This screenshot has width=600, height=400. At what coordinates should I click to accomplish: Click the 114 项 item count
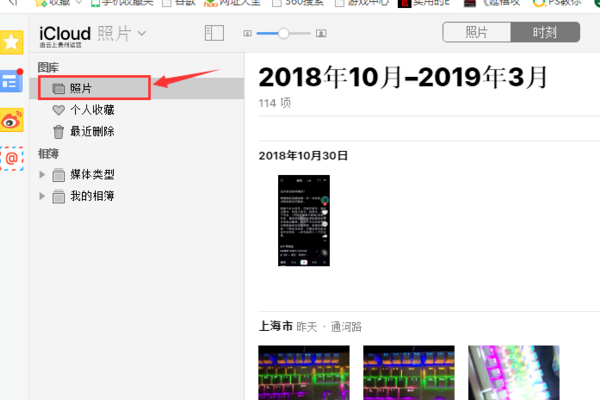(275, 103)
